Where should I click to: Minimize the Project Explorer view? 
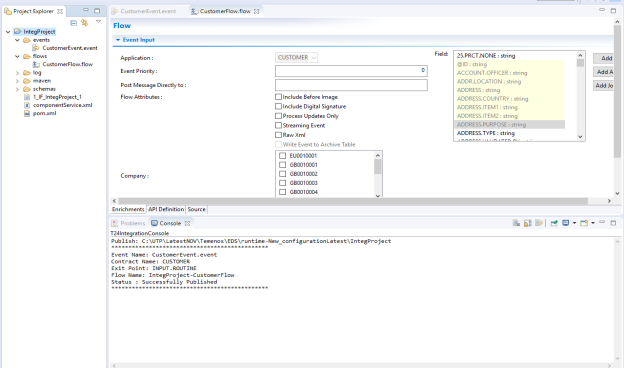(x=86, y=10)
